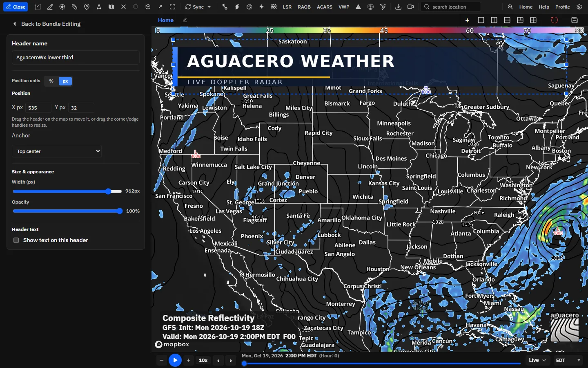Open the EDT timezone dropdown
The image size is (588, 368).
(x=568, y=360)
